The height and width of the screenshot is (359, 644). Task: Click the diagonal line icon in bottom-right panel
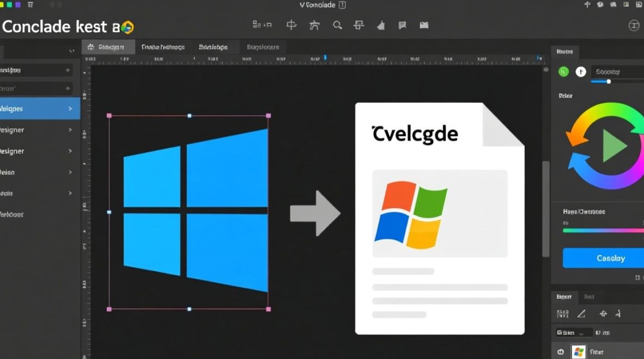click(x=581, y=314)
